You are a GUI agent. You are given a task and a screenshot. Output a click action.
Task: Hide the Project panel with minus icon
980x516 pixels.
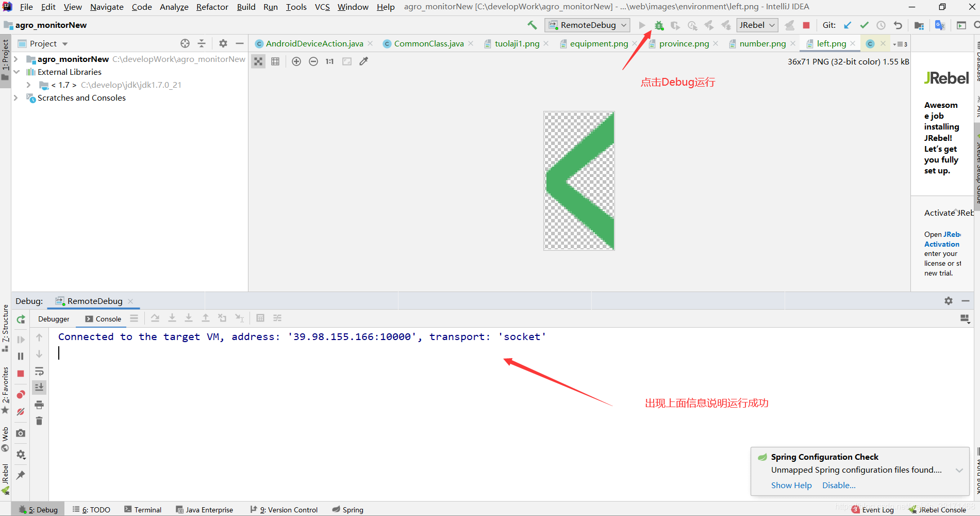(x=239, y=43)
